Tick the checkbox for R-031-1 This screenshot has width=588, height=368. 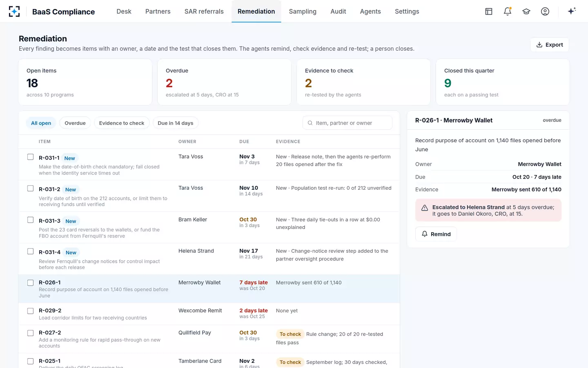pos(30,157)
